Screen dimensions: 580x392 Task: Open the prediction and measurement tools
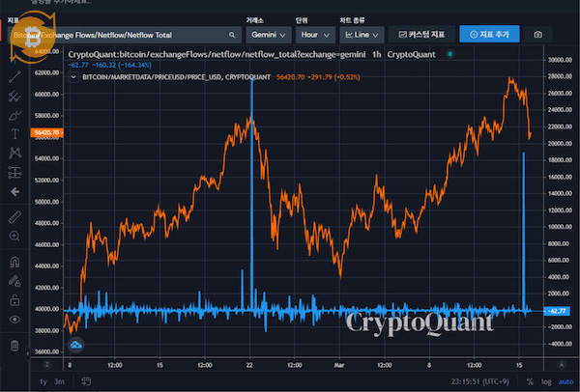click(14, 172)
